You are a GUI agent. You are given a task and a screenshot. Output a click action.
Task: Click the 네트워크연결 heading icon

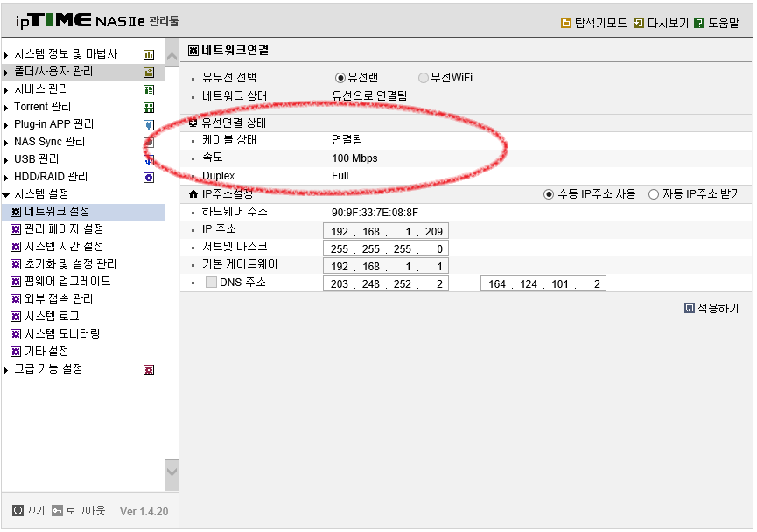[x=193, y=50]
